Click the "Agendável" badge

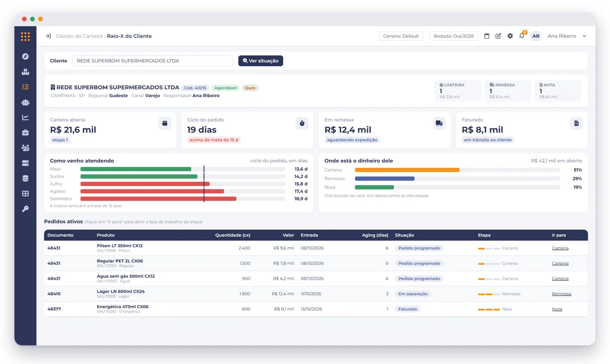[x=226, y=88]
